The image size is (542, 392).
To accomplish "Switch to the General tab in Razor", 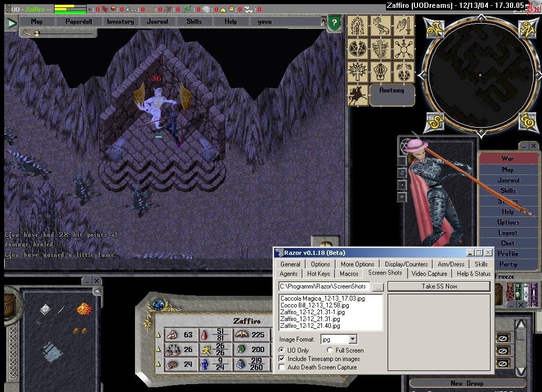I will [x=290, y=264].
